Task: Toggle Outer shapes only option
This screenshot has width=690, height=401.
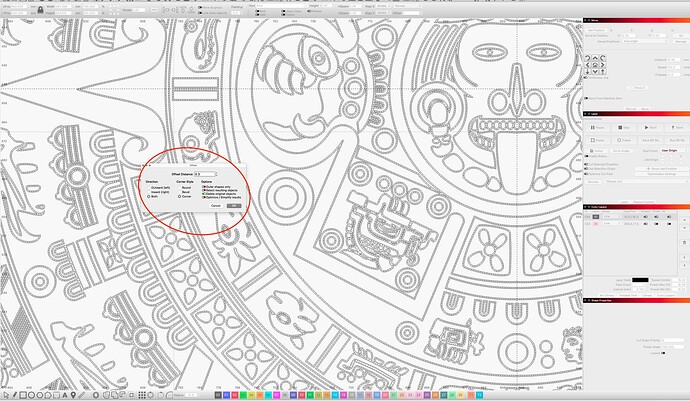Action: 204,187
